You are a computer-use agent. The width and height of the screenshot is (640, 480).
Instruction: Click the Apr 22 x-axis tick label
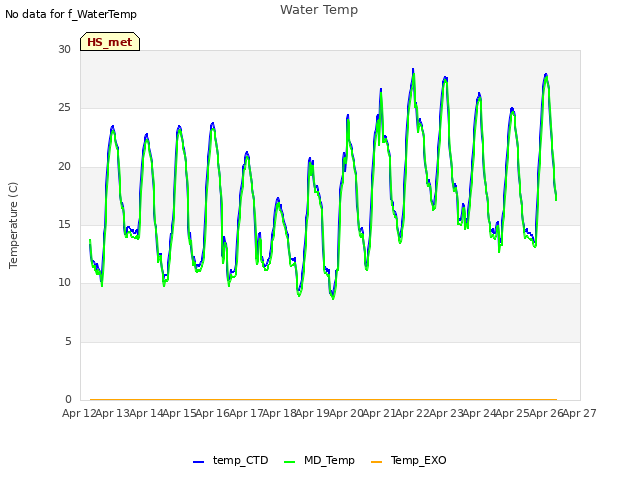[x=413, y=413]
